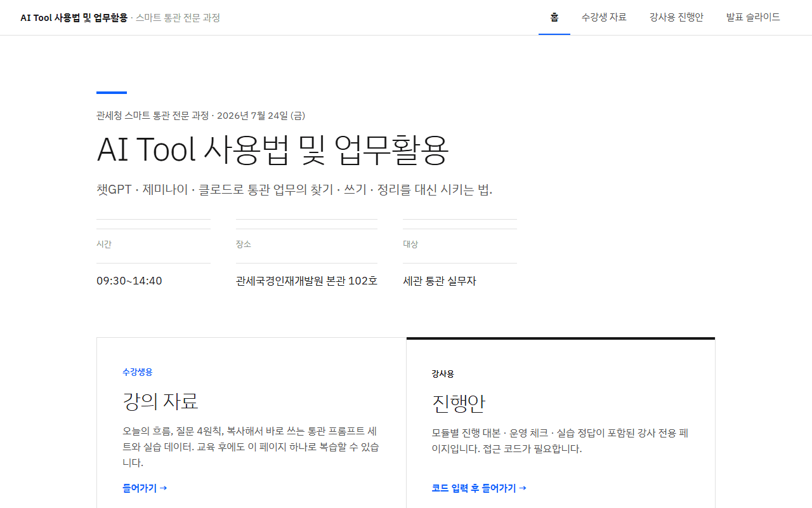
Task: Open the 강사용 진행안 tab
Action: click(x=676, y=17)
